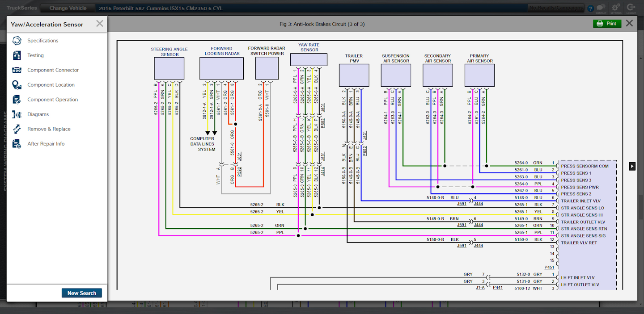This screenshot has width=644, height=314.
Task: Expand the right-side diagram panel arrow
Action: click(x=632, y=166)
